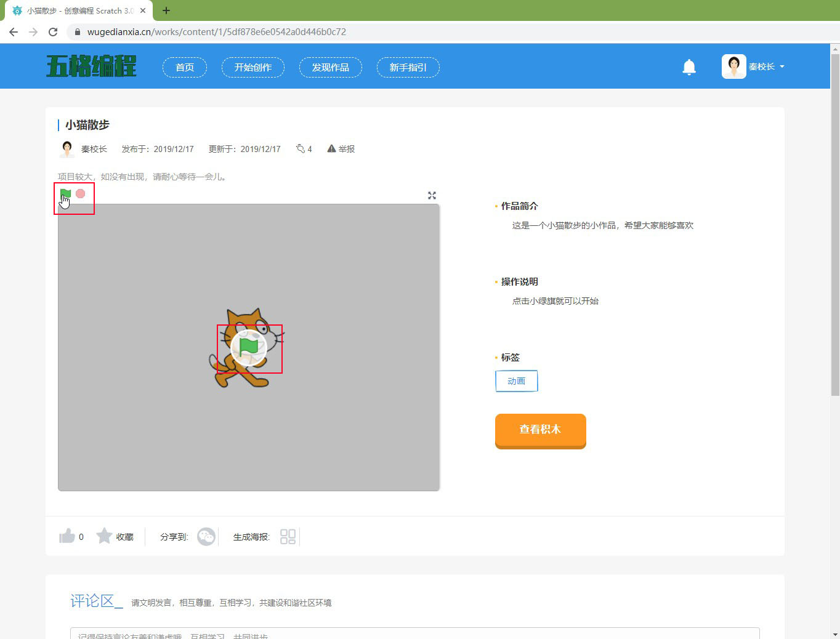Go to 首页 in navigation

[185, 67]
